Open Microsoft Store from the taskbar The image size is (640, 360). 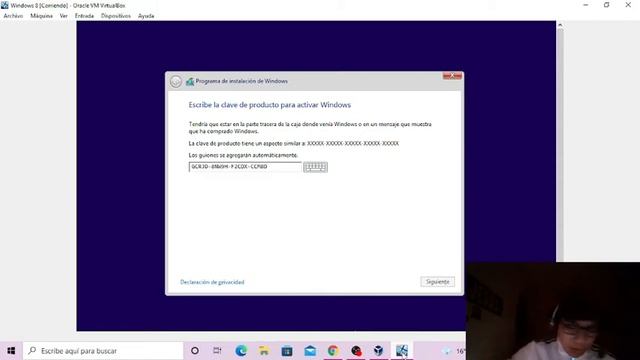[287, 351]
